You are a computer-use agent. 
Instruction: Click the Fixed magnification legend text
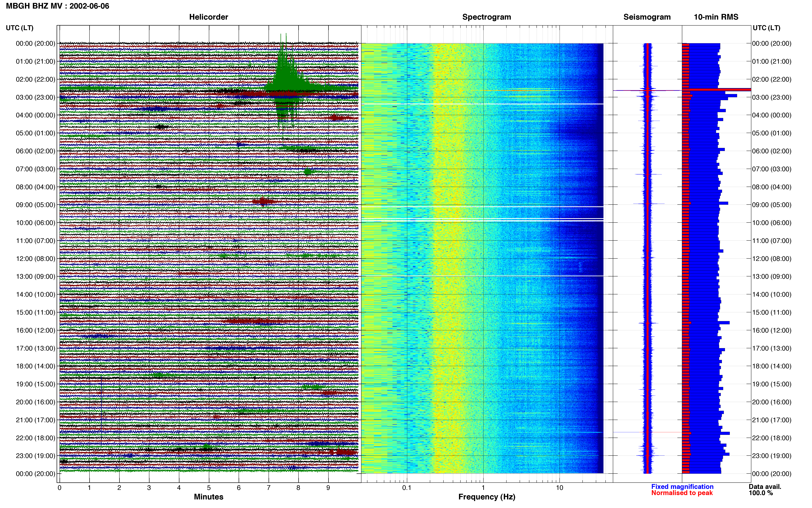click(x=682, y=486)
